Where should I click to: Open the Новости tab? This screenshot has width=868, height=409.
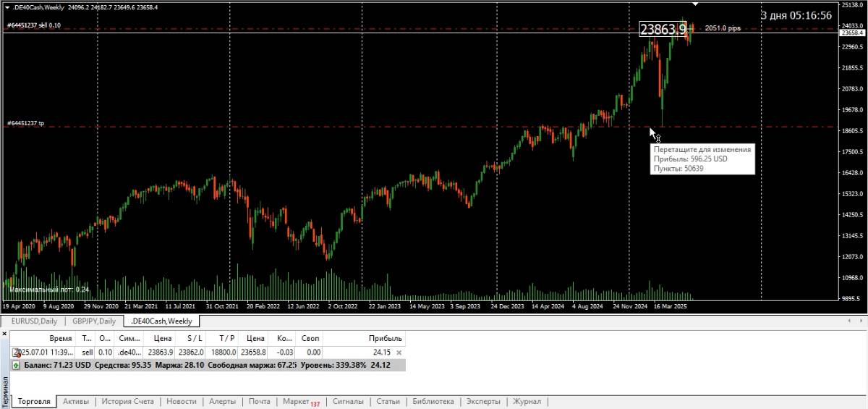coord(181,401)
